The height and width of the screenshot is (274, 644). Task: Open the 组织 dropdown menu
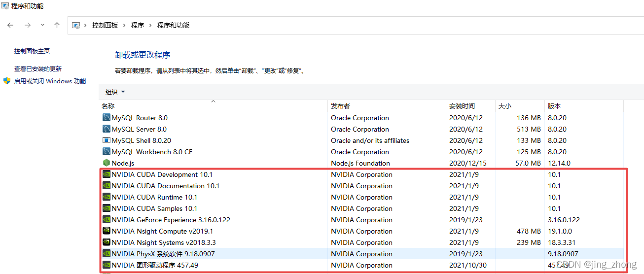[x=115, y=92]
